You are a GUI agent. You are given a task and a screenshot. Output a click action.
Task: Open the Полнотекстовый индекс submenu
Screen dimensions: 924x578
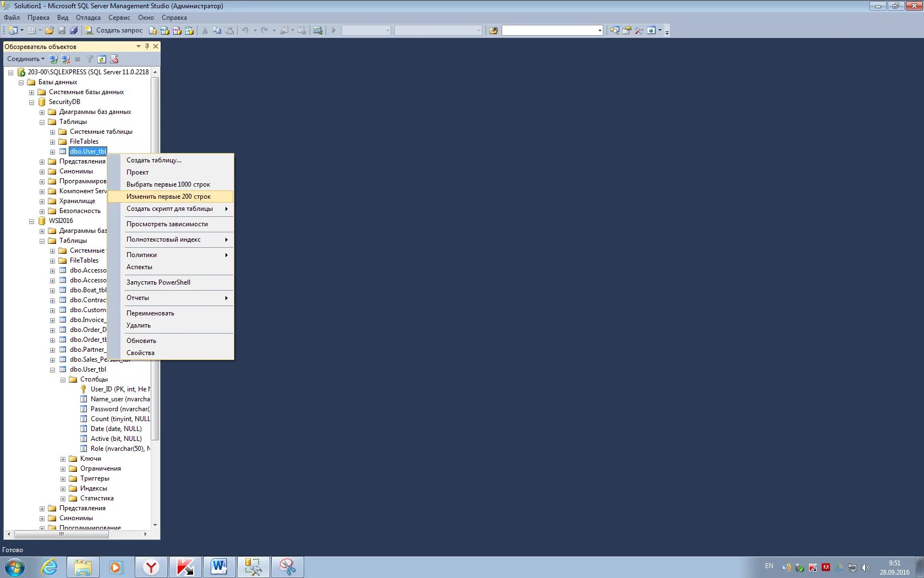[x=170, y=239]
